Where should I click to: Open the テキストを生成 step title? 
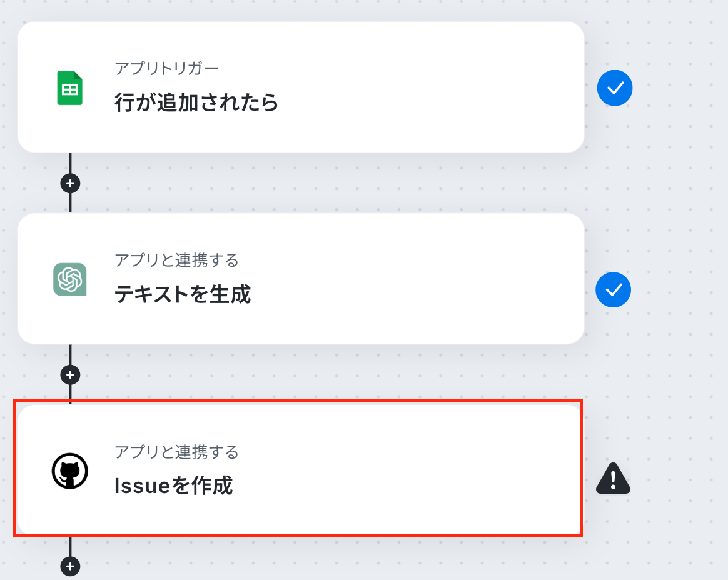[x=183, y=294]
